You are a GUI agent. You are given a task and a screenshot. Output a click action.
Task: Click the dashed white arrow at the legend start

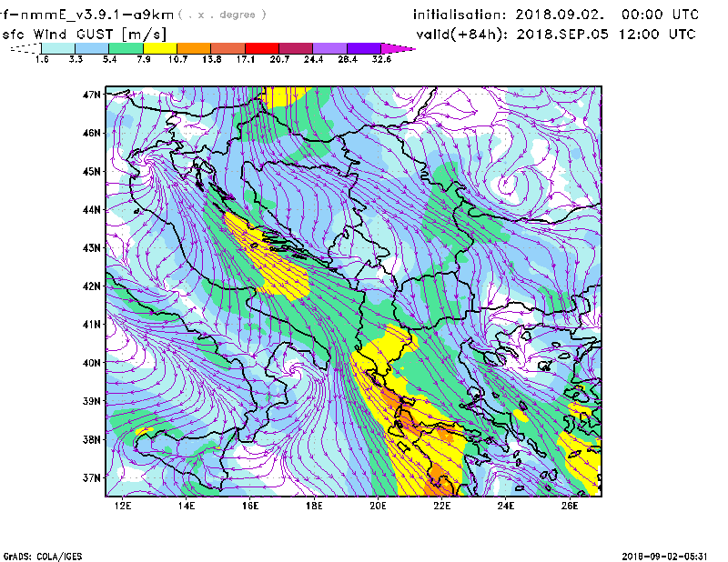[25, 48]
